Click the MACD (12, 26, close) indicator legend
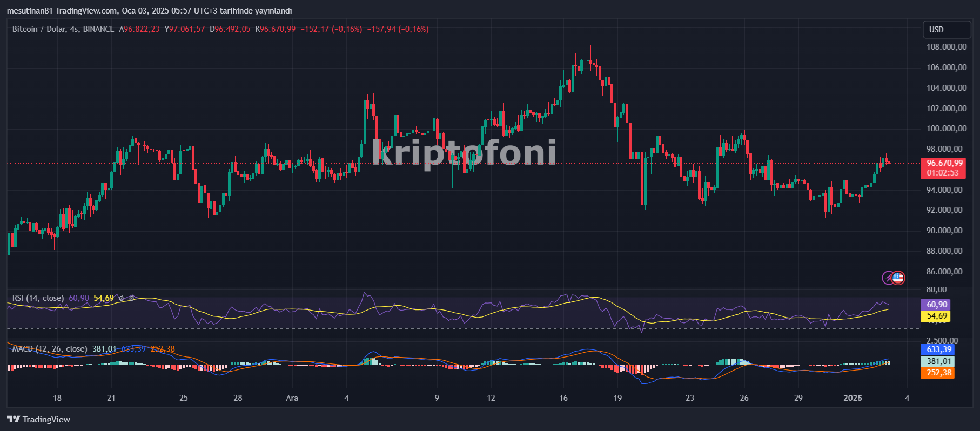Screen dimensions: 980x431 pos(50,349)
